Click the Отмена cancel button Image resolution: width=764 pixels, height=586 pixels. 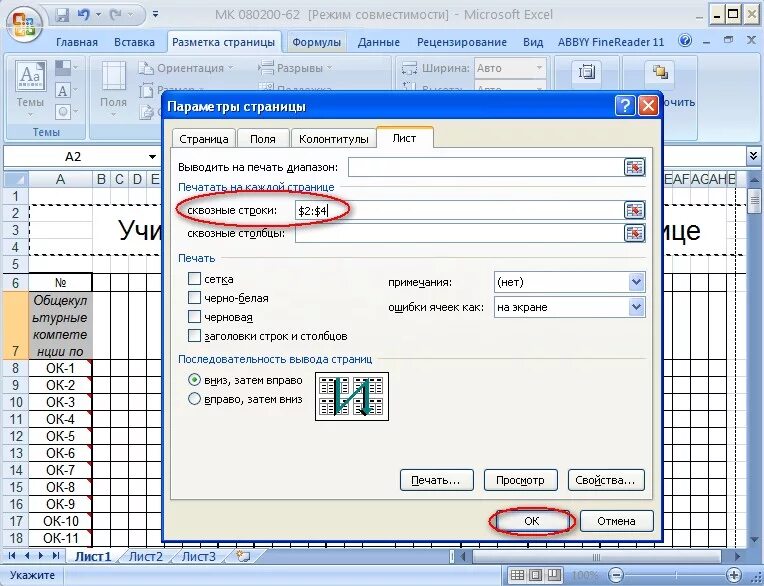pos(616,521)
